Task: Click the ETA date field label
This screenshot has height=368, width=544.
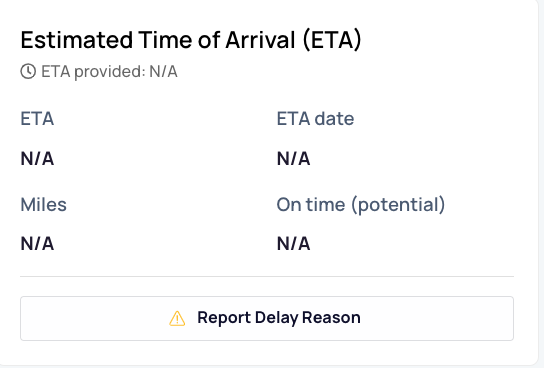Action: pyautogui.click(x=315, y=119)
